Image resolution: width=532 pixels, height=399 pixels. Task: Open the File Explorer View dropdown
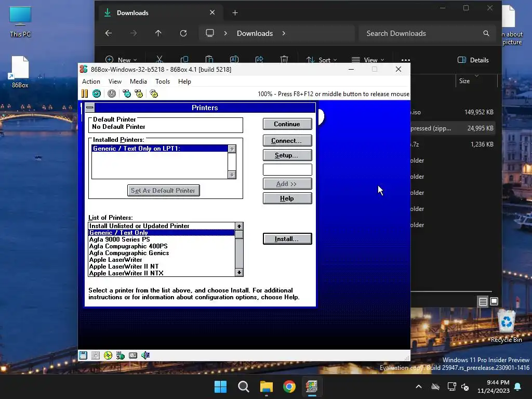point(368,60)
